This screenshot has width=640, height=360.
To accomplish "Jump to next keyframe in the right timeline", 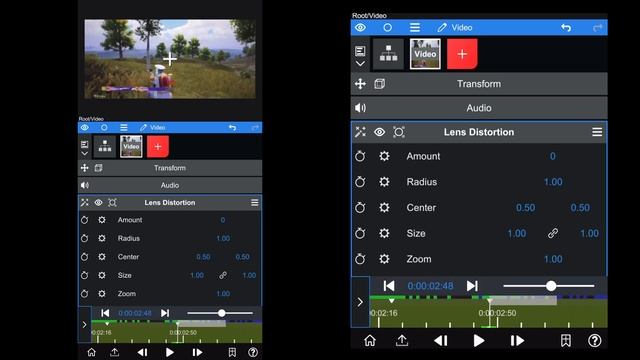I will (x=472, y=286).
